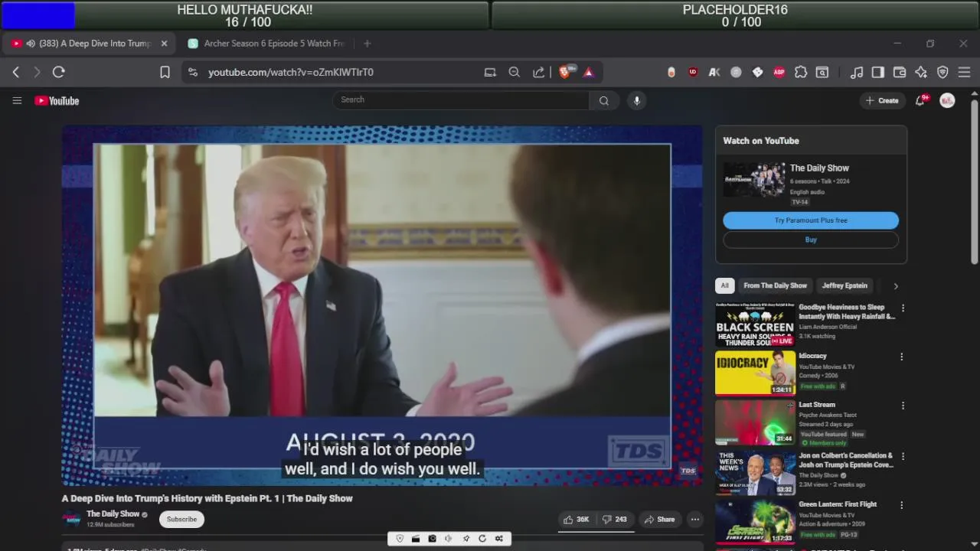Toggle speaker volume icon in floating toolbar

click(449, 539)
